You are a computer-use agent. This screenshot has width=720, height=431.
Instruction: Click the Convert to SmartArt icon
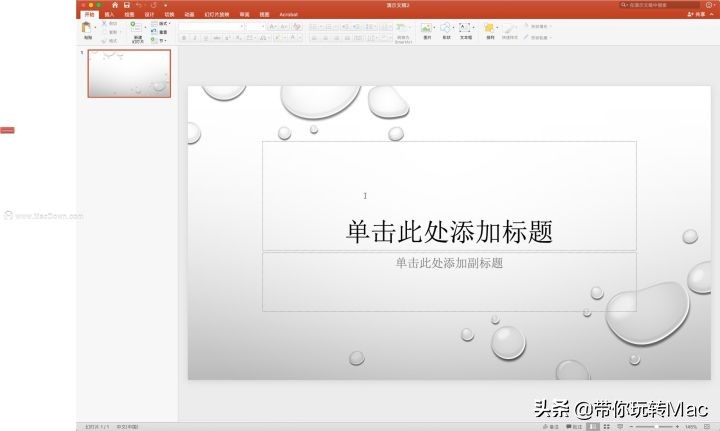tap(402, 28)
